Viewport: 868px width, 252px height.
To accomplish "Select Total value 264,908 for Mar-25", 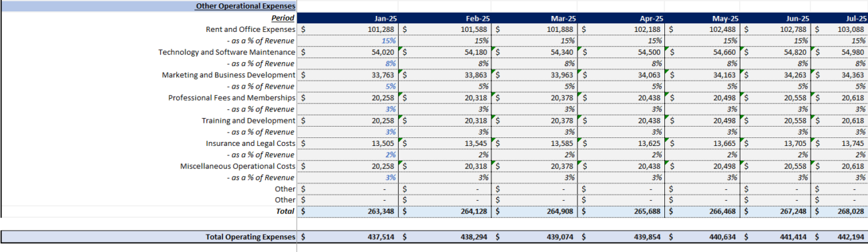I will click(535, 211).
